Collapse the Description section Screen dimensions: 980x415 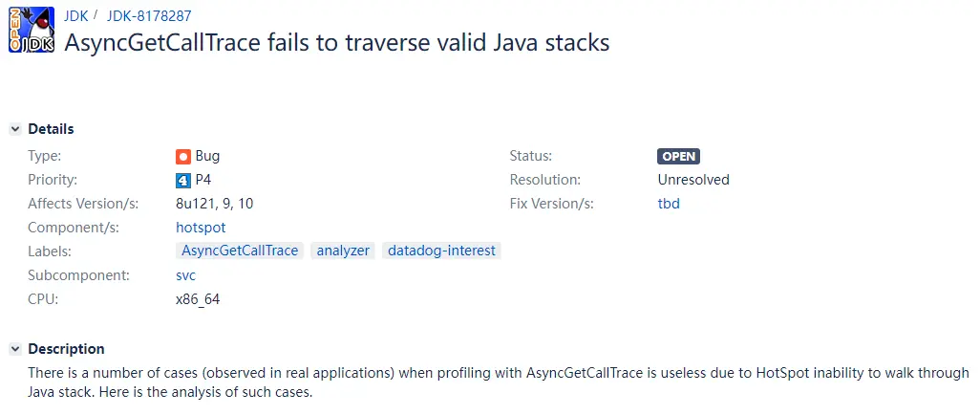(14, 349)
